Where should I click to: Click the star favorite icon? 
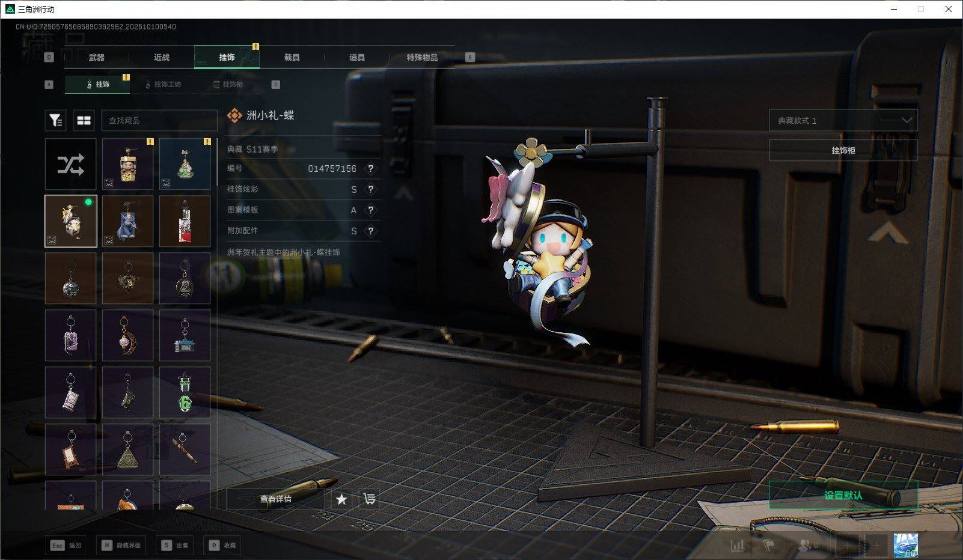pyautogui.click(x=341, y=499)
